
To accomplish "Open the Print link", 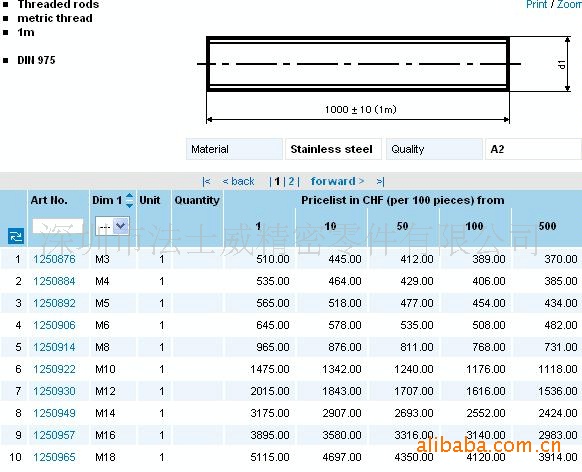I will click(x=536, y=4).
